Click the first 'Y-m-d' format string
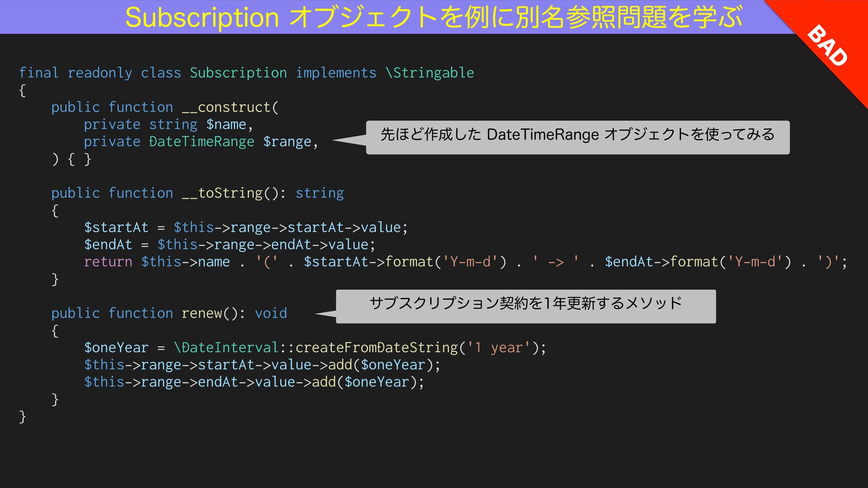Image resolution: width=868 pixels, height=488 pixels. click(470, 262)
